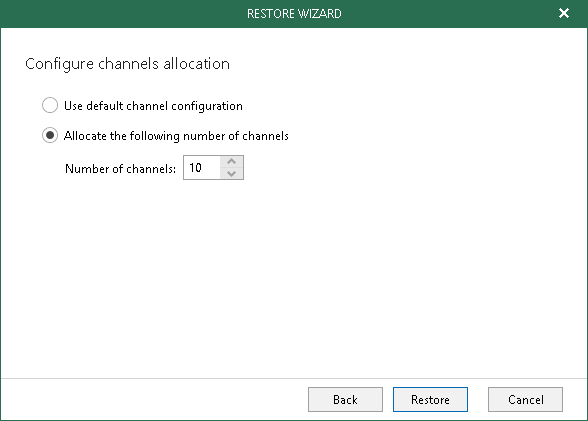This screenshot has height=421, width=588.
Task: Click the "Use default channel configuration" label text
Action: (153, 106)
